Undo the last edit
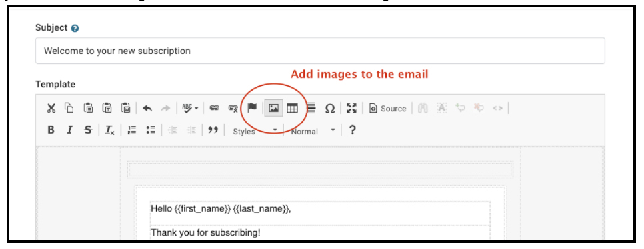Screen dimensions: 644x249 coord(147,109)
